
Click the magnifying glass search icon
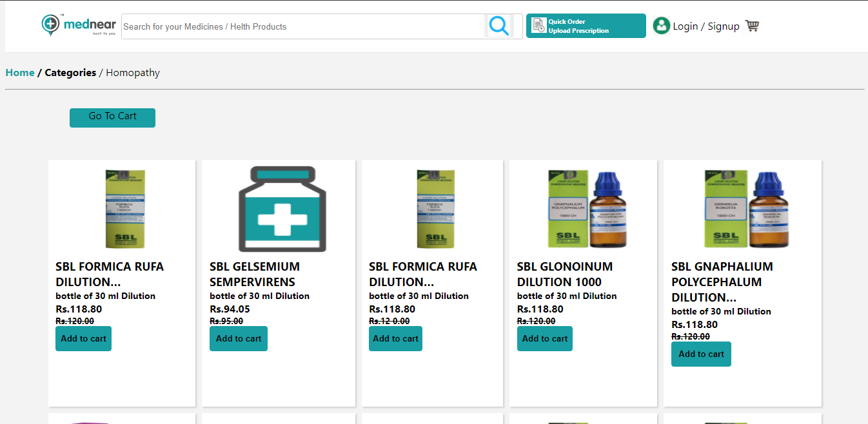pyautogui.click(x=498, y=26)
